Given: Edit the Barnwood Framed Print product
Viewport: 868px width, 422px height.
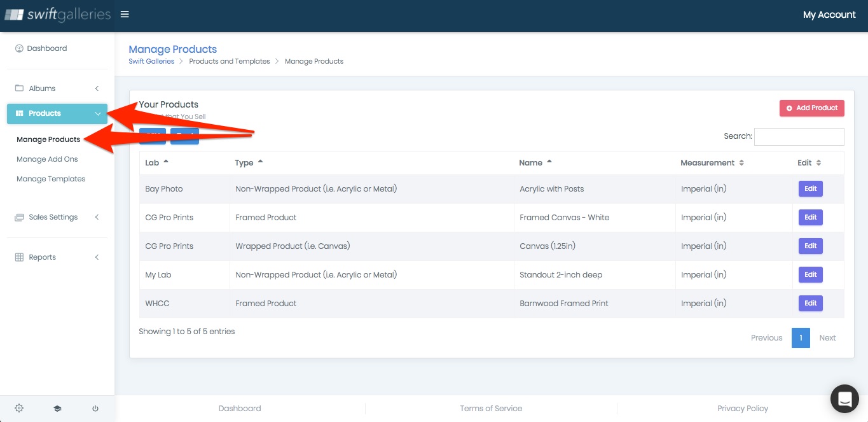Looking at the screenshot, I should (x=811, y=303).
